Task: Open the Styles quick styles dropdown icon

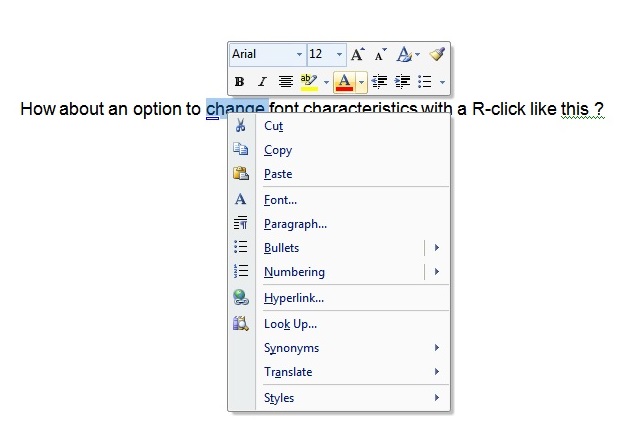Action: [408, 55]
